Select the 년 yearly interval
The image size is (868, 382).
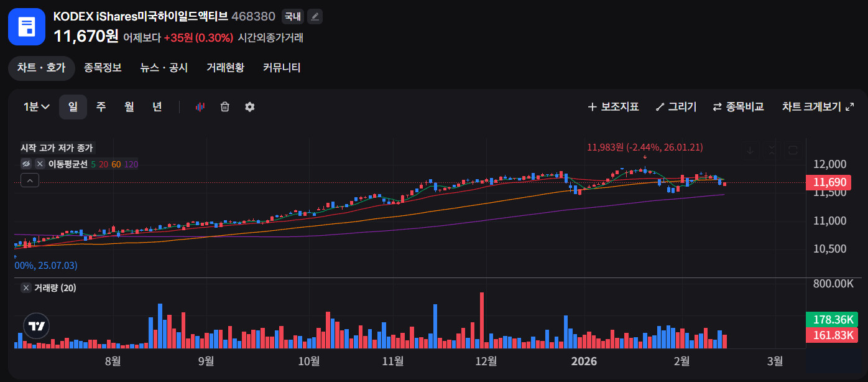[x=157, y=107]
